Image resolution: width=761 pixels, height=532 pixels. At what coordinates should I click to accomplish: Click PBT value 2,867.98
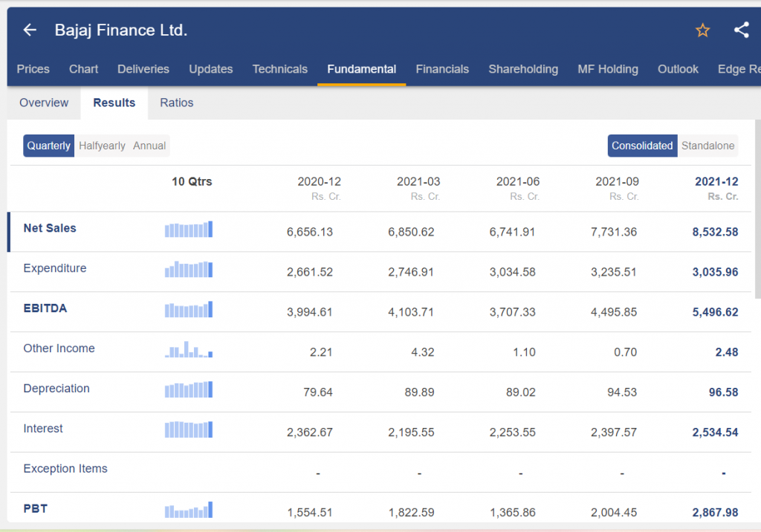[715, 512]
